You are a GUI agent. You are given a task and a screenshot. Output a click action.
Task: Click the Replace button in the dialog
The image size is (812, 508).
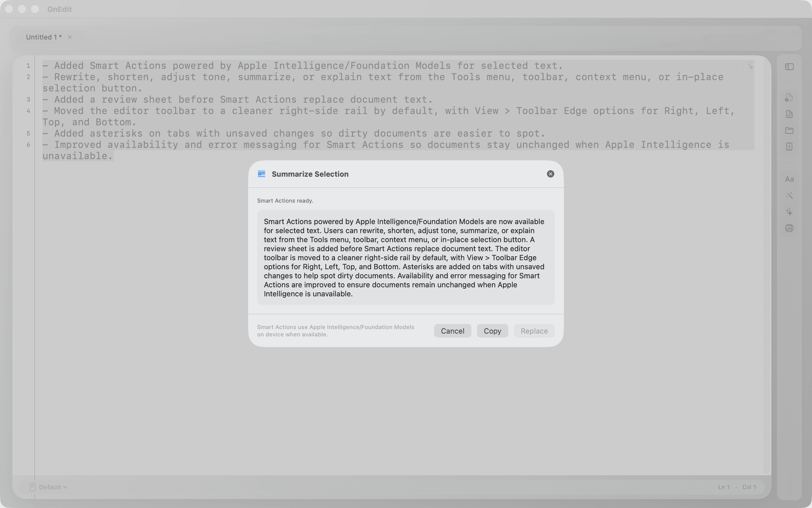tap(534, 331)
